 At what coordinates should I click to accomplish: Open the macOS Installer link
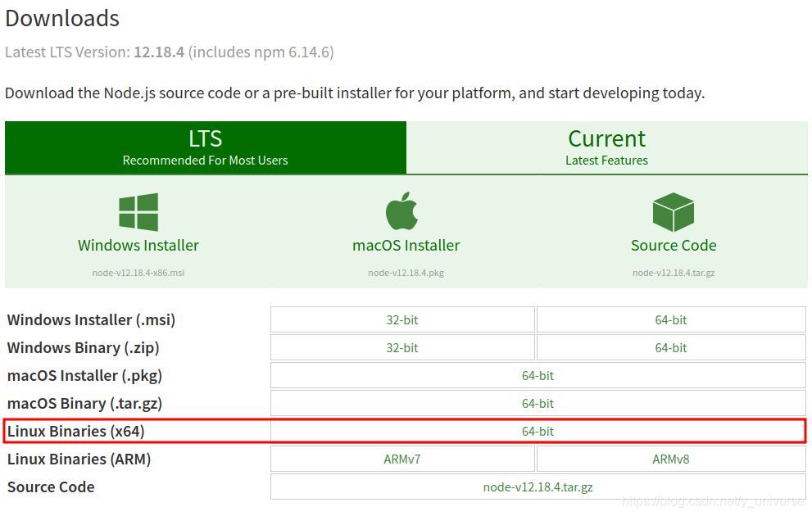click(x=406, y=246)
